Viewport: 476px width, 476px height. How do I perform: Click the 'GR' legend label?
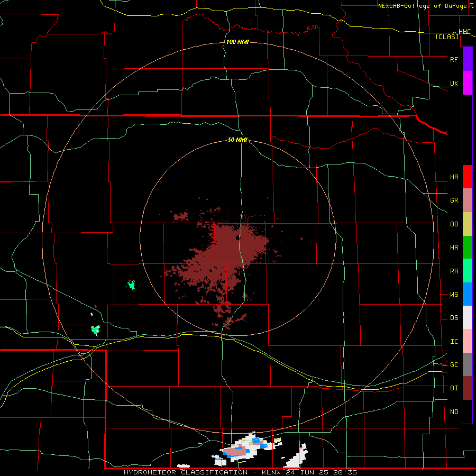click(x=454, y=200)
